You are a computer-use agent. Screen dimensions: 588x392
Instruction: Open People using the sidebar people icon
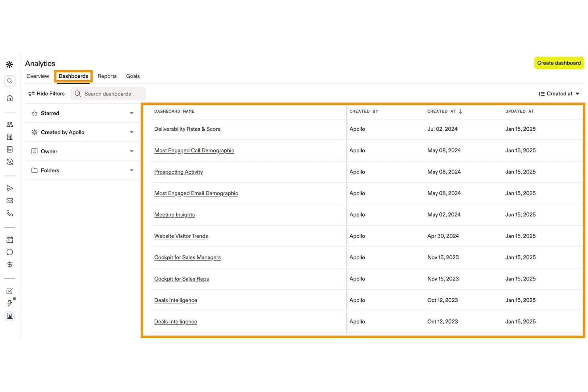[10, 124]
